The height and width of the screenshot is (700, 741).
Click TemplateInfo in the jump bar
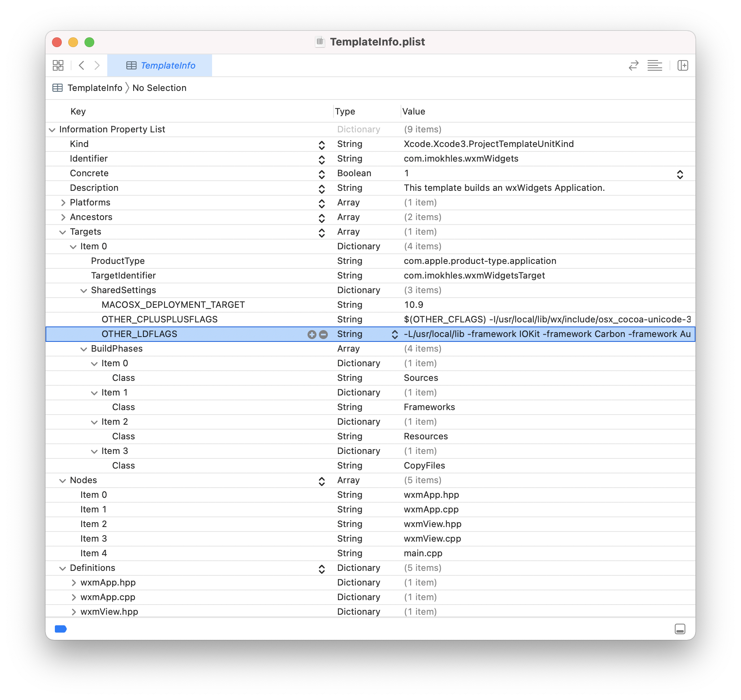coord(95,88)
